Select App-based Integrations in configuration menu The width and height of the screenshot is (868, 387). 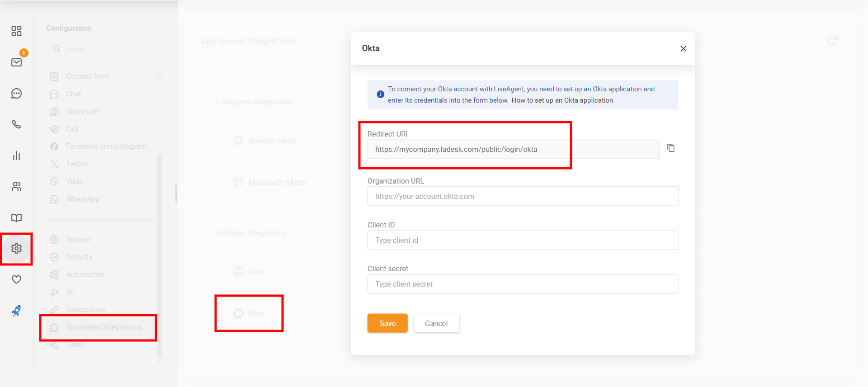[104, 327]
